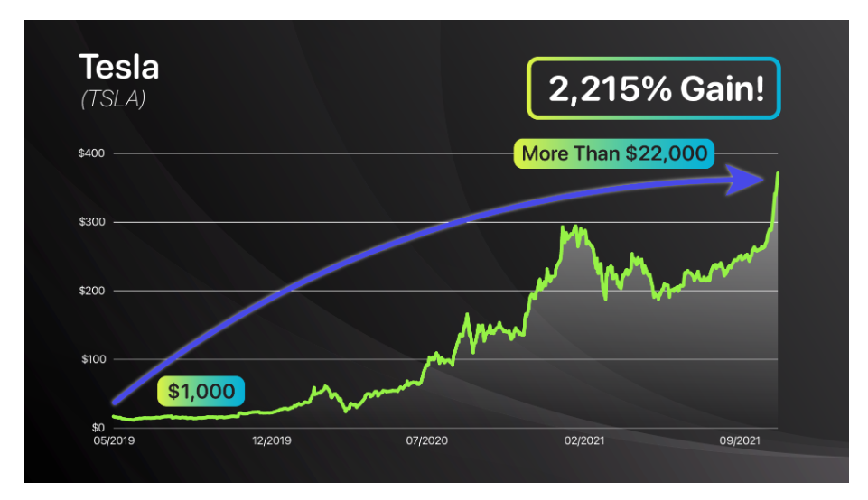Click the $100 y-axis label

click(x=93, y=359)
